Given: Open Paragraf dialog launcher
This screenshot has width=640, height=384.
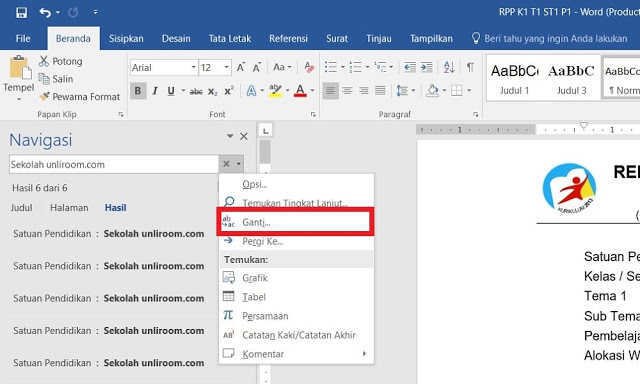Looking at the screenshot, I should [x=476, y=115].
